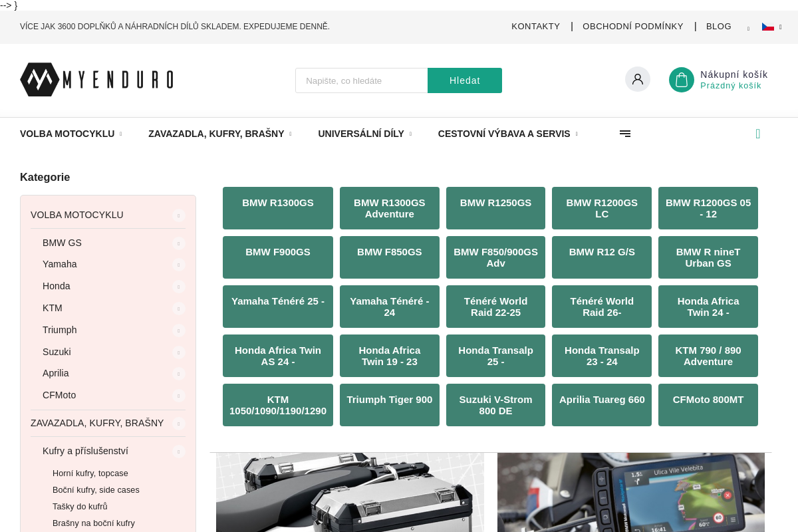The height and width of the screenshot is (532, 798).
Task: Focus the search input field
Action: tap(362, 80)
